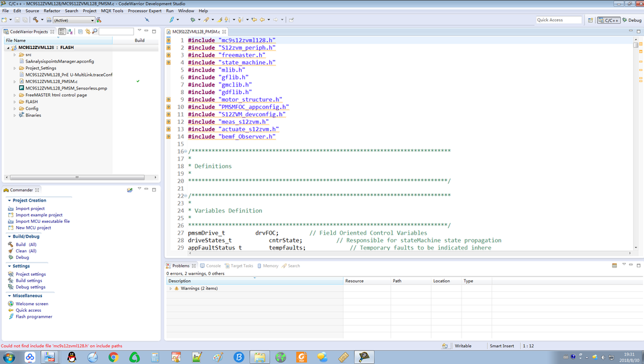Switch to the Console tab

point(210,265)
